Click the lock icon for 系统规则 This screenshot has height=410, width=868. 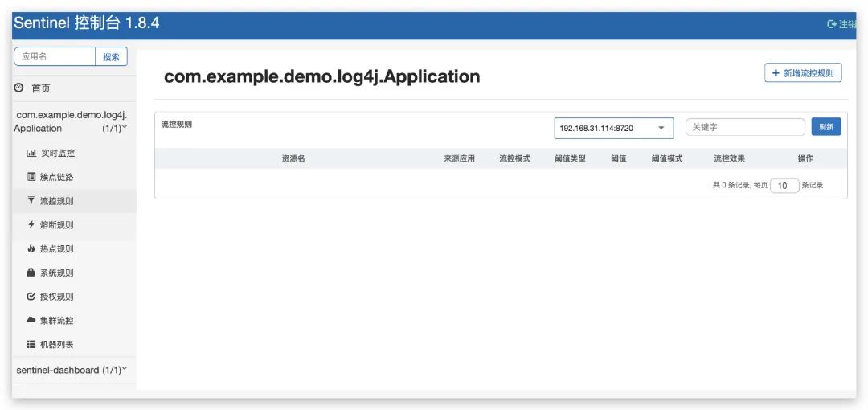pyautogui.click(x=31, y=272)
